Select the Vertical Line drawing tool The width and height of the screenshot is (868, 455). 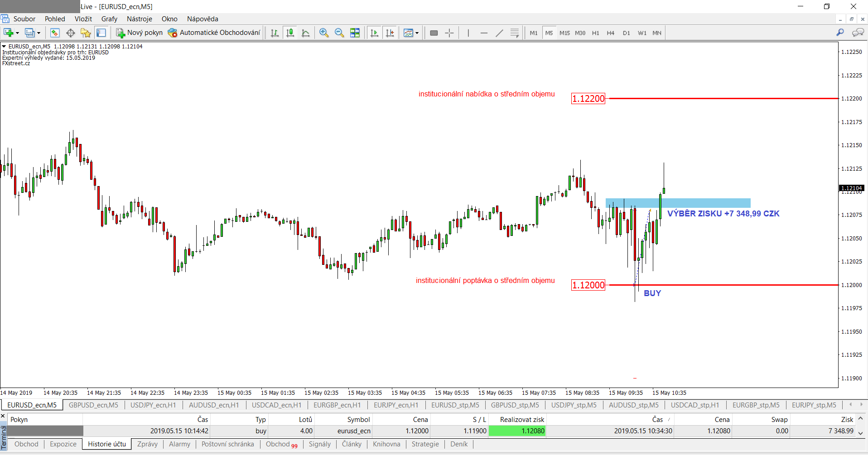point(468,33)
